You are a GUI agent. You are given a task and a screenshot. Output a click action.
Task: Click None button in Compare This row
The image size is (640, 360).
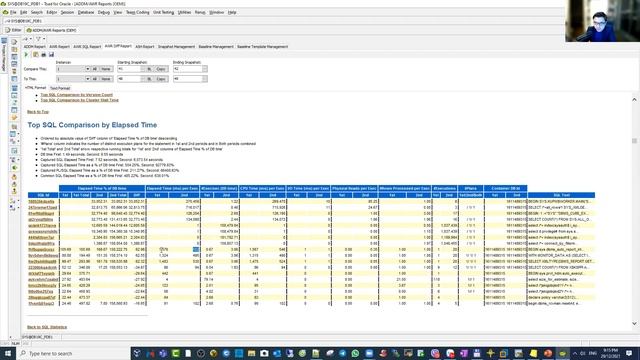[106, 69]
